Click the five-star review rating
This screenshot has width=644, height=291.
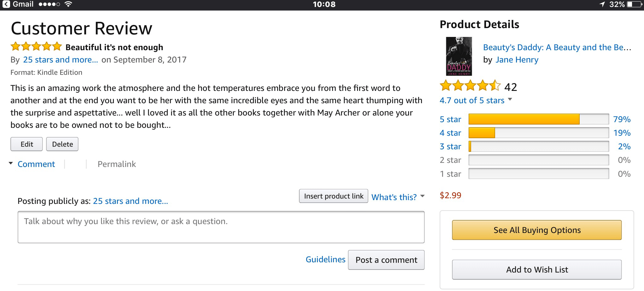(36, 47)
